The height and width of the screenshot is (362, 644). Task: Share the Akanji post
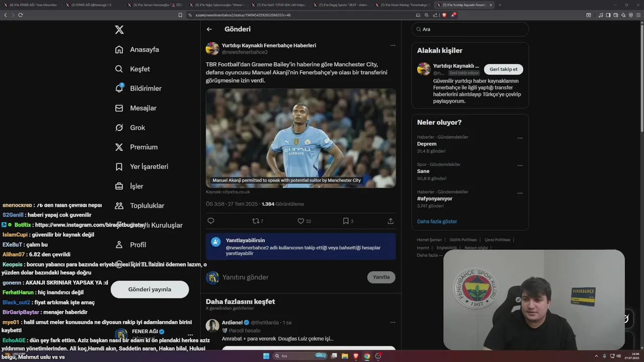(390, 221)
